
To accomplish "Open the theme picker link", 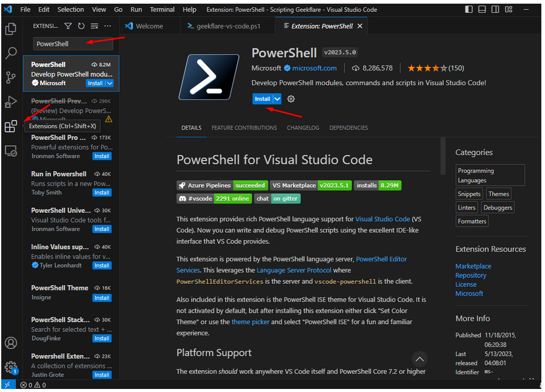I will point(250,322).
